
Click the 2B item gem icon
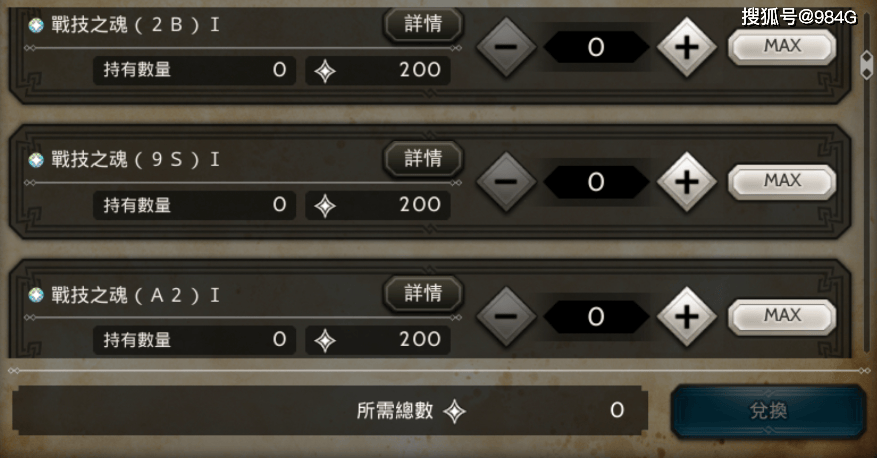(x=36, y=25)
